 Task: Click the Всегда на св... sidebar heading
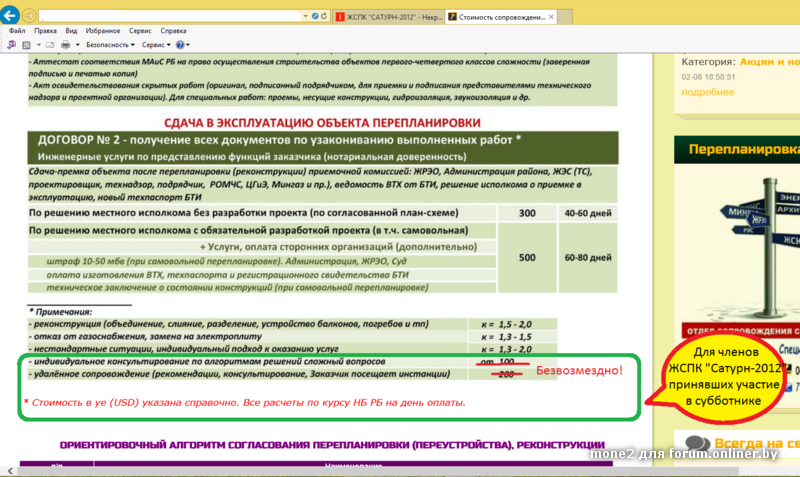(x=757, y=443)
